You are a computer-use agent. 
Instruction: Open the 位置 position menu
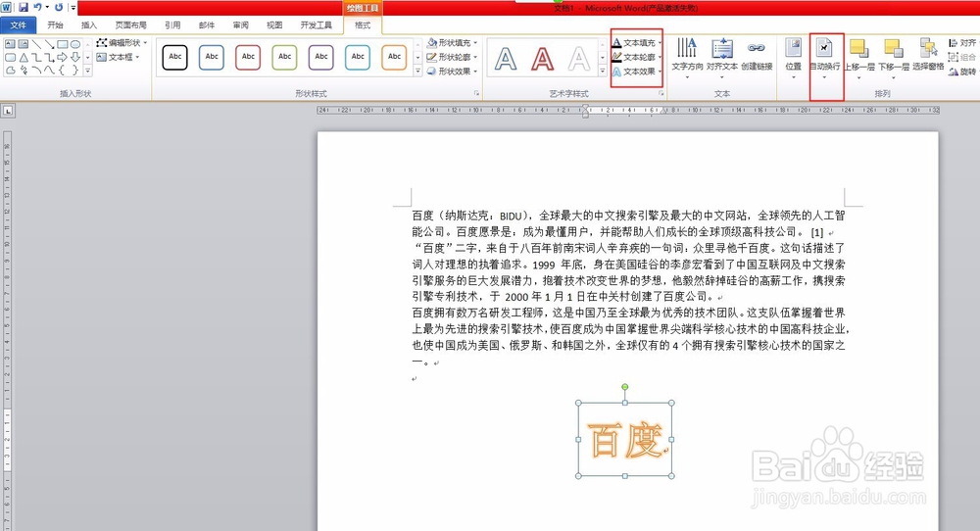click(x=793, y=58)
